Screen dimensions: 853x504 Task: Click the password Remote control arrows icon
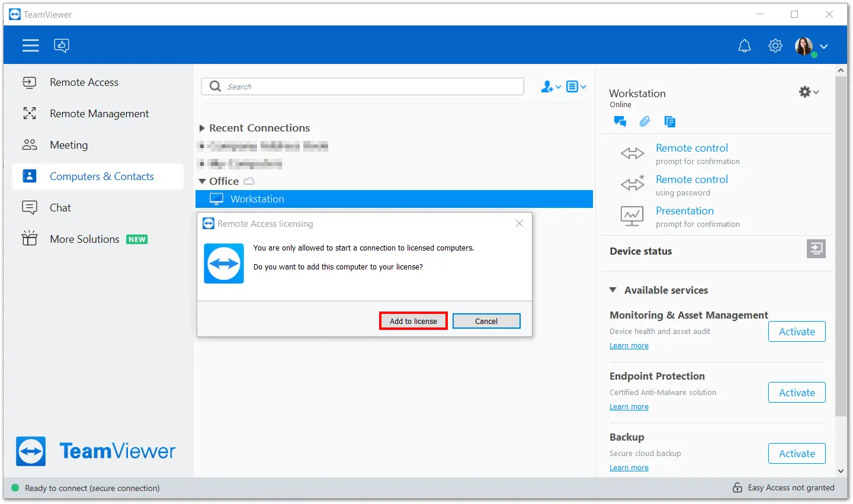[632, 184]
